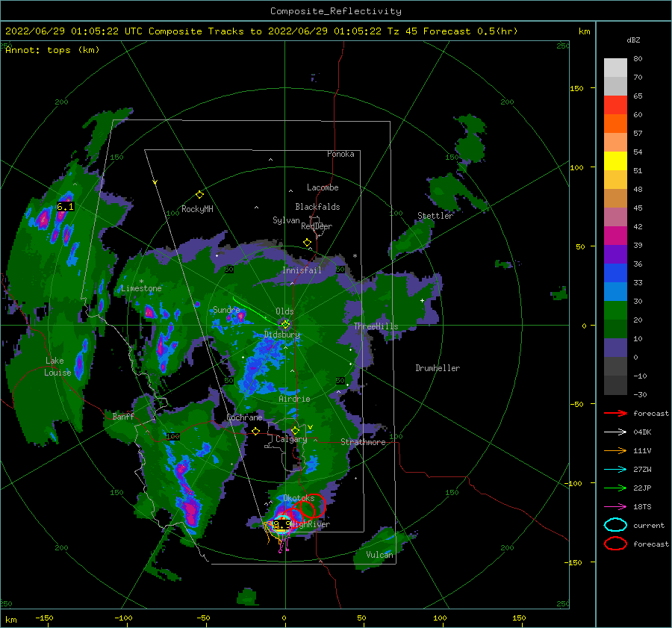Click the 45 dBZ legend value
The height and width of the screenshot is (628, 672).
[638, 208]
